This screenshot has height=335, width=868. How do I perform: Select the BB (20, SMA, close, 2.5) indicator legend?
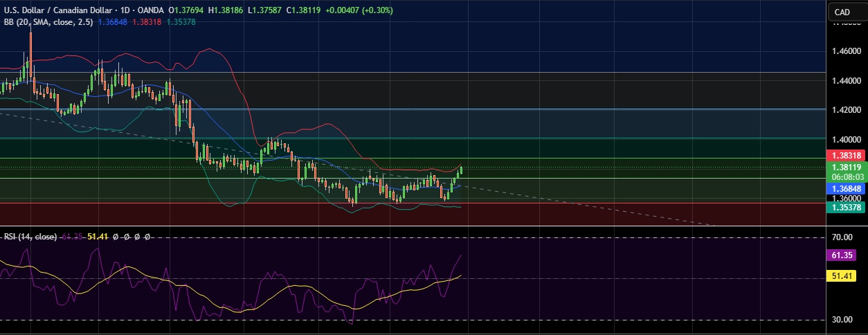[44, 22]
